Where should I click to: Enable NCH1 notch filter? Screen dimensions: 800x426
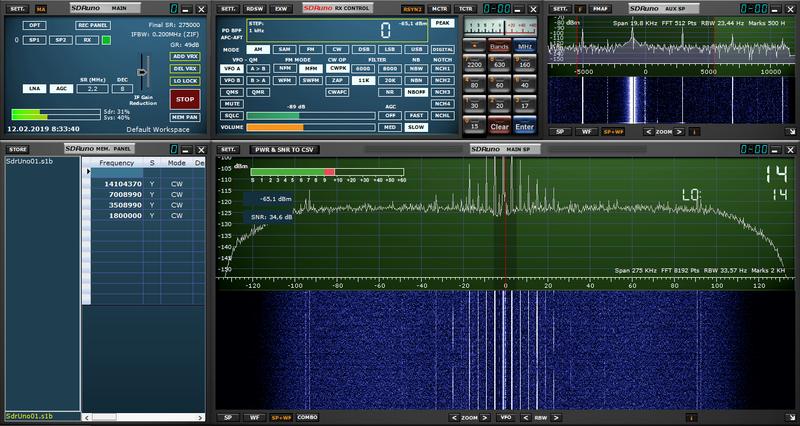[x=443, y=68]
